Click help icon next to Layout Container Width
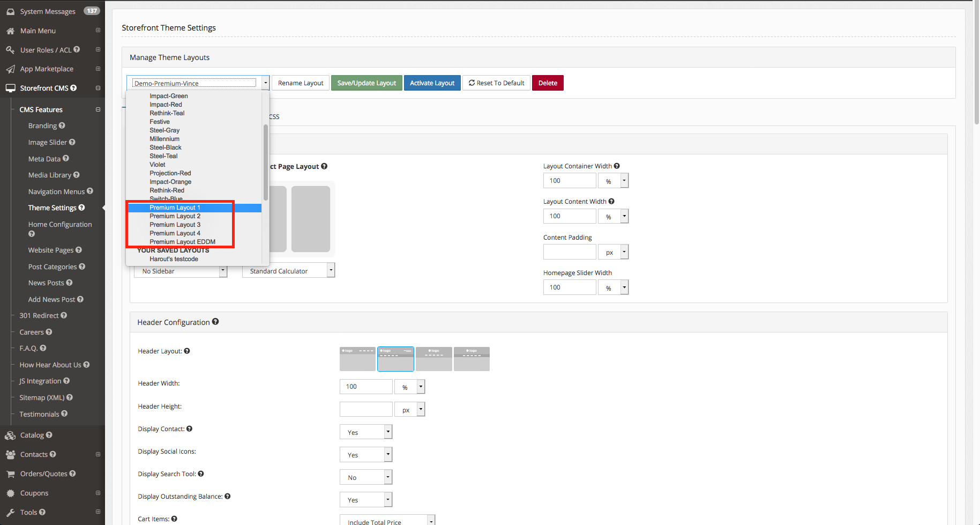 click(x=617, y=166)
